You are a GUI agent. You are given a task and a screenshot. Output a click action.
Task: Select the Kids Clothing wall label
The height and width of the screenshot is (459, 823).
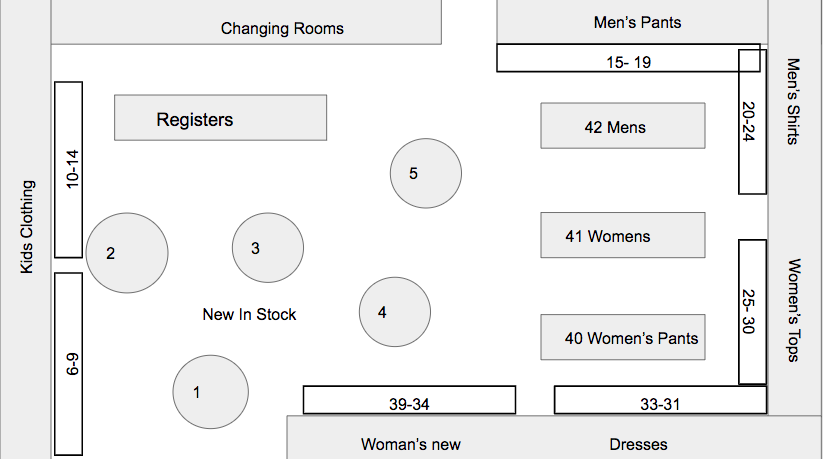[x=27, y=228]
